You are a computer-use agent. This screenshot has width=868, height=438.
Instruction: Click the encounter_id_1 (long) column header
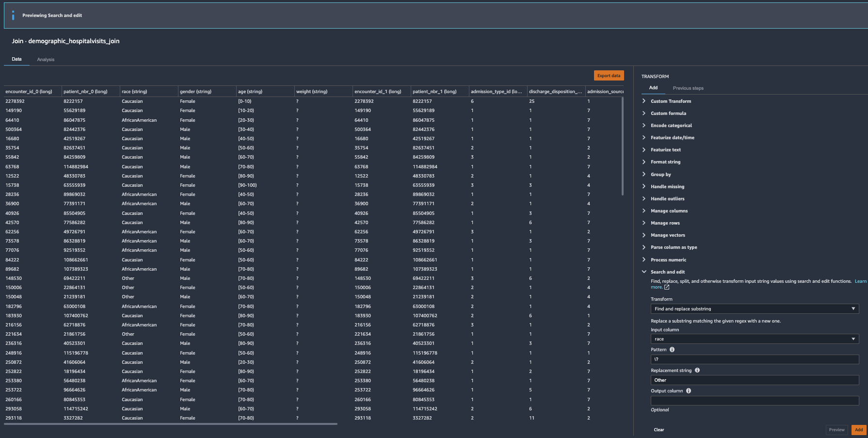click(x=382, y=92)
